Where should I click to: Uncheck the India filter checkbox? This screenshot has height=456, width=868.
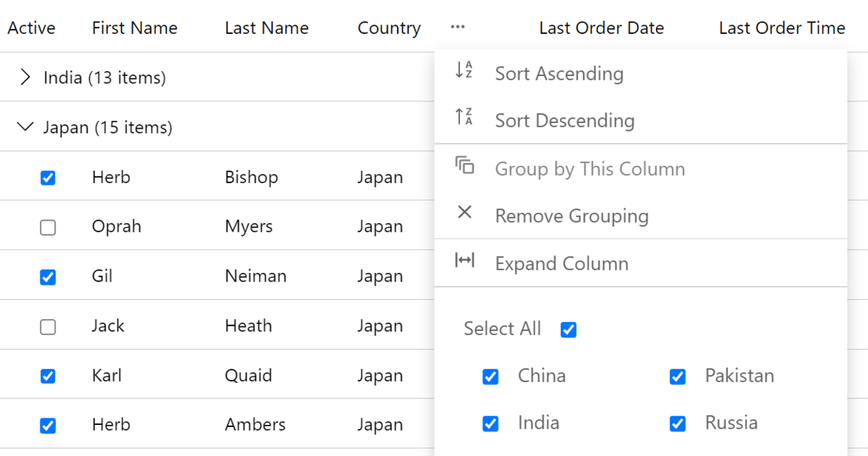click(x=490, y=424)
